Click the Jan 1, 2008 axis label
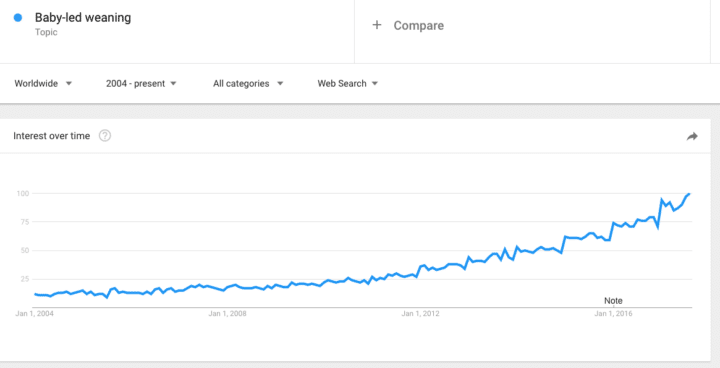The height and width of the screenshot is (368, 720). tap(227, 314)
